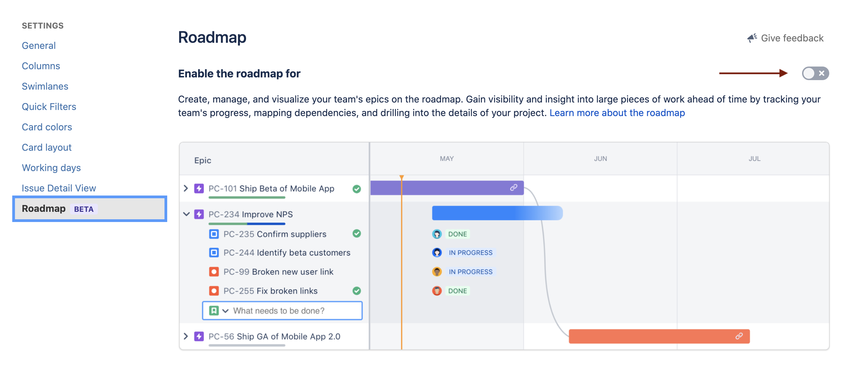Viewport: 868px width, 370px height.
Task: Collapse the PC-234 Improve NPS epic
Action: (x=186, y=214)
